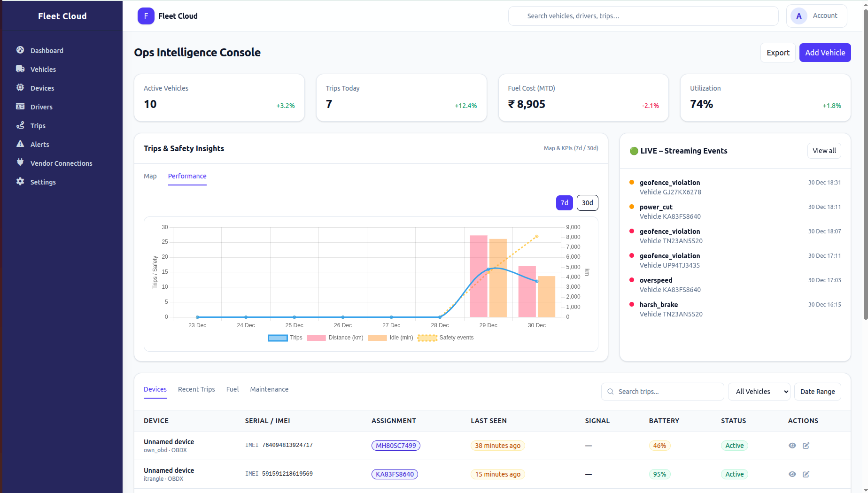Click the Fleet Cloud logo icon
Screen dimensions: 868x493
pyautogui.click(x=146, y=15)
